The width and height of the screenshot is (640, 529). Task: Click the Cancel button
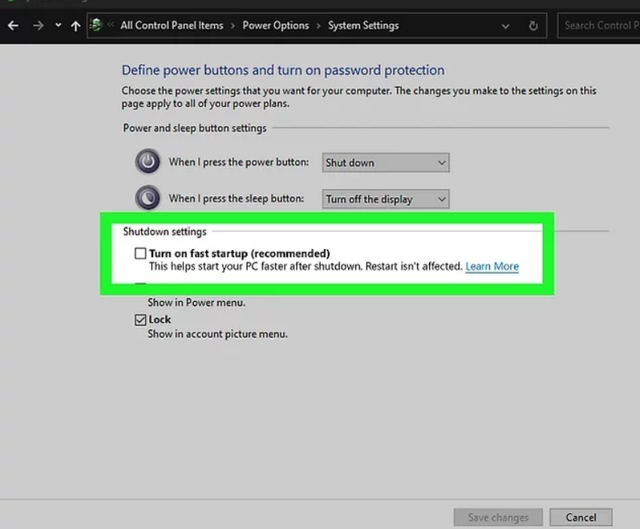click(x=581, y=517)
